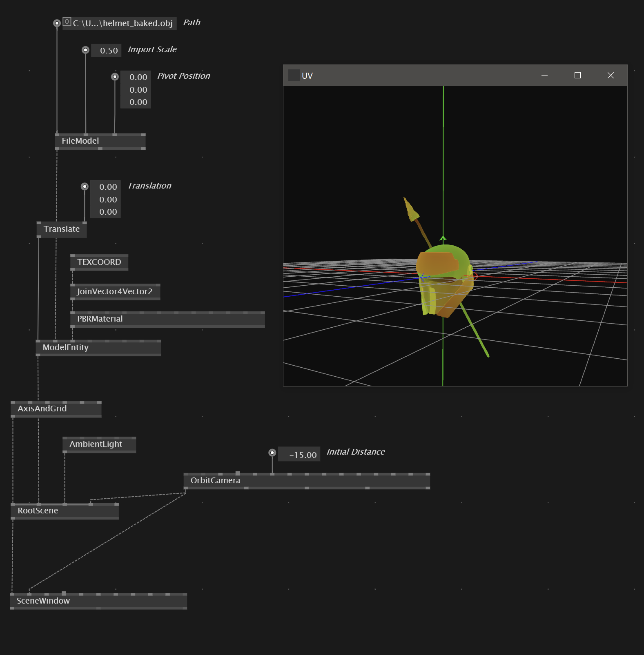Select the JoinVector4Vector2 node

tap(115, 292)
